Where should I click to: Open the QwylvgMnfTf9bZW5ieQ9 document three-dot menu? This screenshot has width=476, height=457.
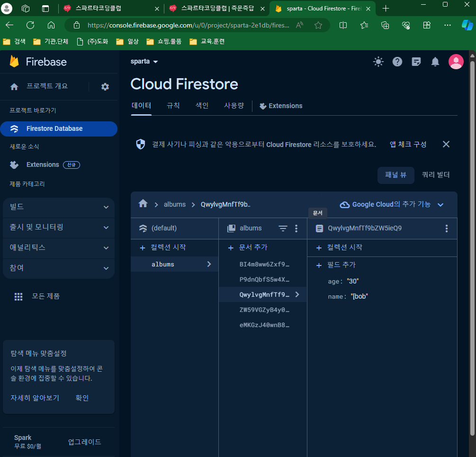pos(446,228)
